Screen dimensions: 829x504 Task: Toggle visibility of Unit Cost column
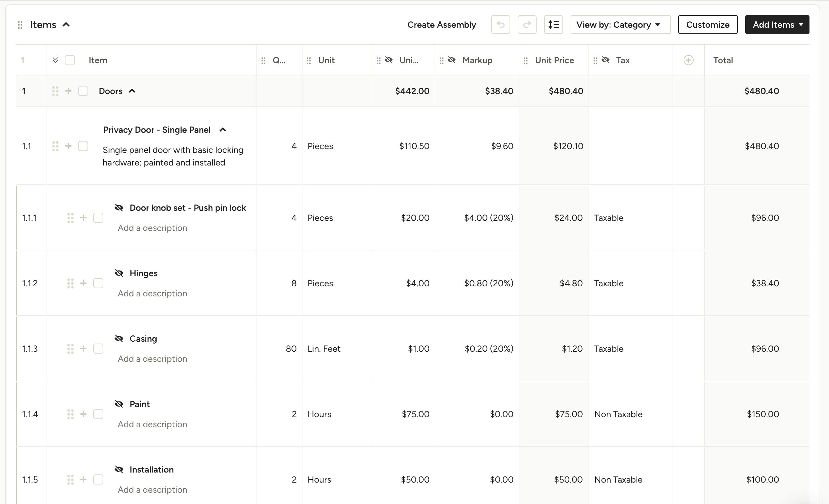tap(389, 60)
